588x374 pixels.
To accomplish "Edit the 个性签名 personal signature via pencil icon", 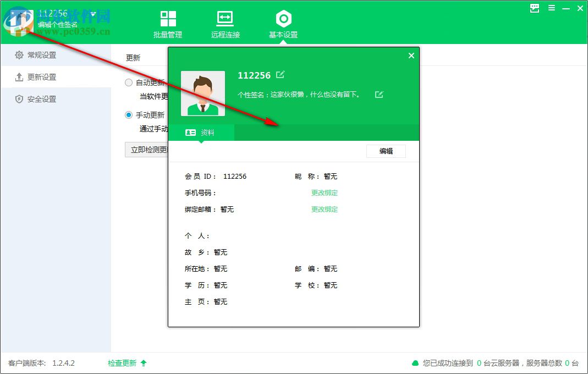I will [x=378, y=94].
